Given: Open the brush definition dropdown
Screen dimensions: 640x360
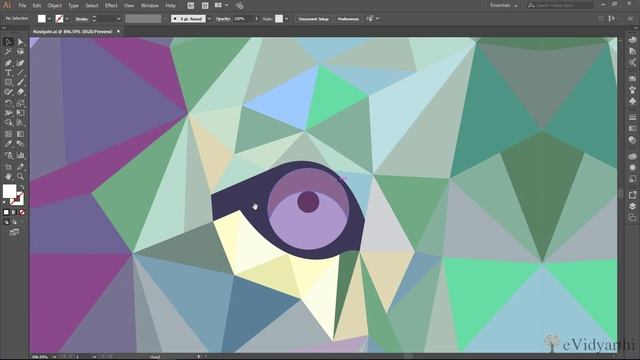Looking at the screenshot, I should (209, 19).
